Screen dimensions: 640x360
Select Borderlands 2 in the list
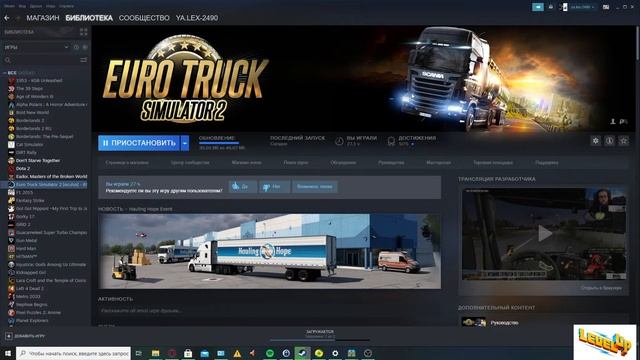[x=30, y=120]
